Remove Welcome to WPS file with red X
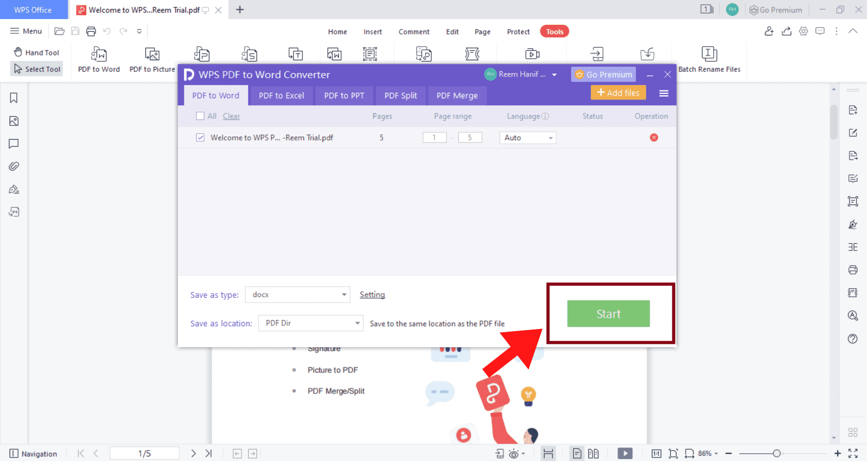The width and height of the screenshot is (868, 467). pos(654,138)
